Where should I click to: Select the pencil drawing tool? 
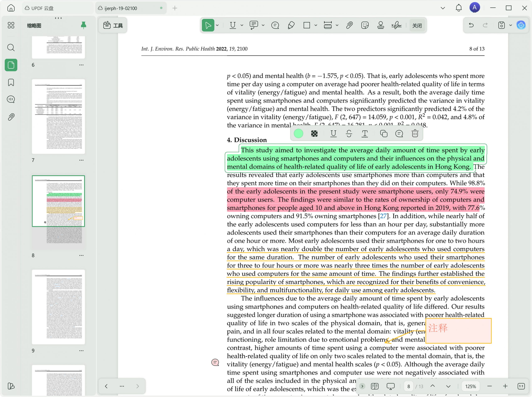pos(291,25)
